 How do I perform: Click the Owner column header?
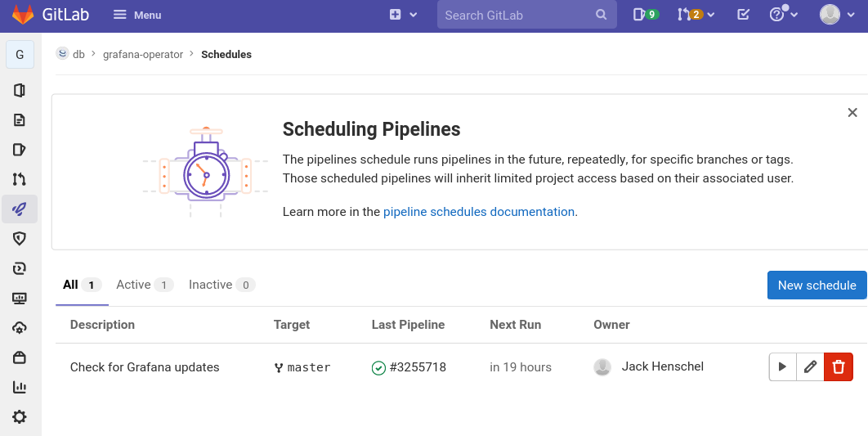click(x=611, y=325)
